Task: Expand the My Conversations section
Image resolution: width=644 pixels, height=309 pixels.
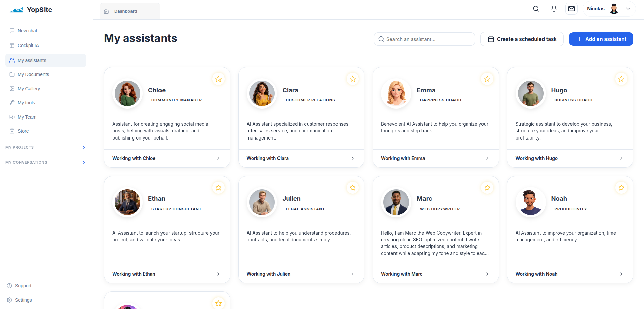Action: click(46, 162)
